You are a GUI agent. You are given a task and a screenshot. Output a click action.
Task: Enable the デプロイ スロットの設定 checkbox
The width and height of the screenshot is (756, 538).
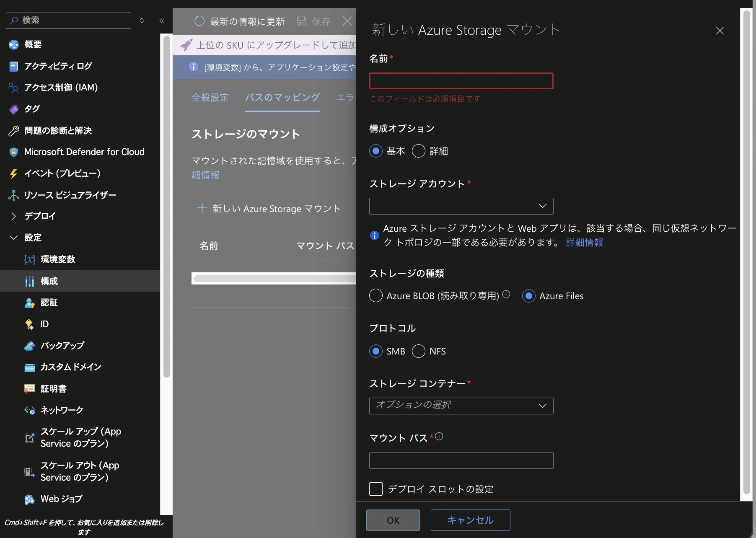376,489
